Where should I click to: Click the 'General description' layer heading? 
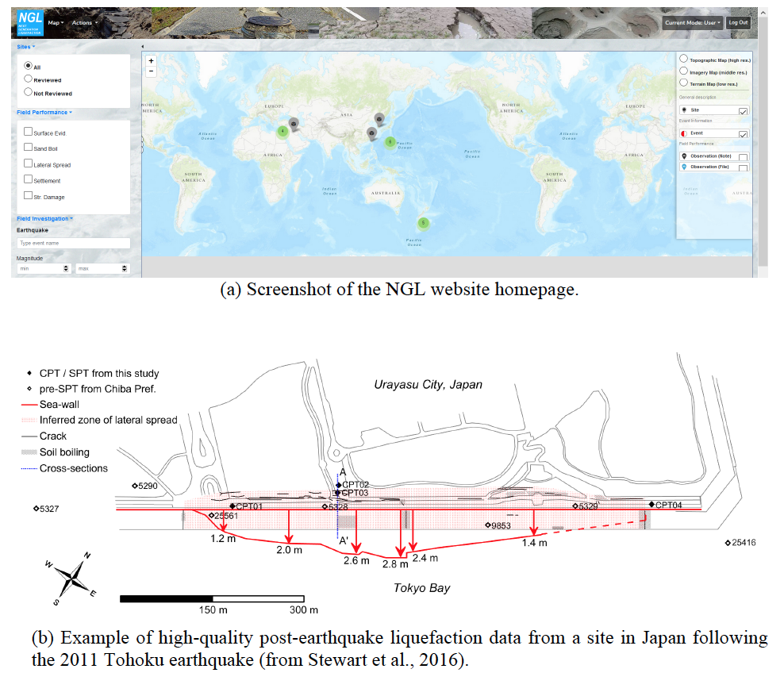(698, 98)
